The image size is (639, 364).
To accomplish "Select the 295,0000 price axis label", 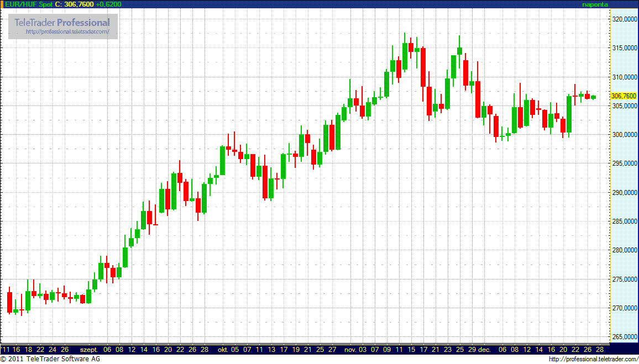I will [624, 163].
